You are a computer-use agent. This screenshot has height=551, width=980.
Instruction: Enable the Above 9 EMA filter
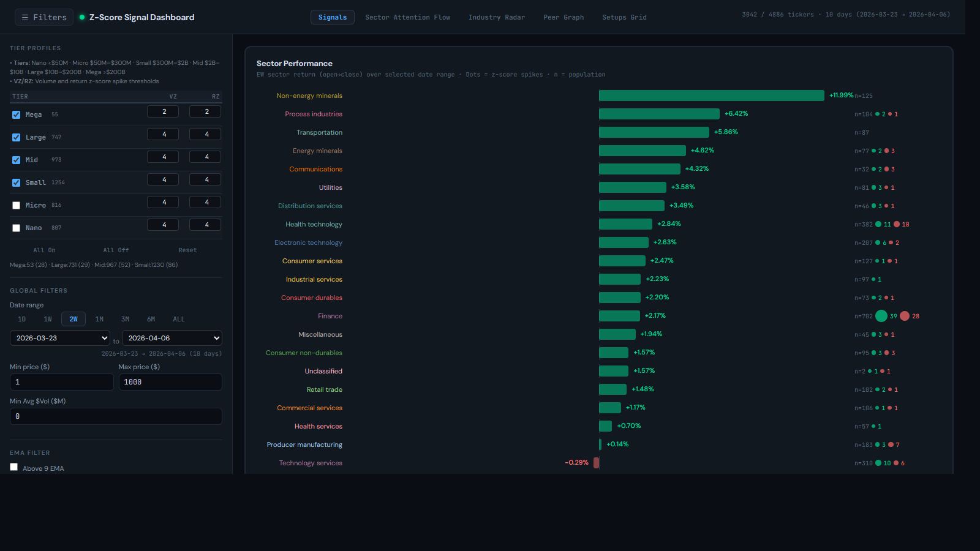point(13,467)
